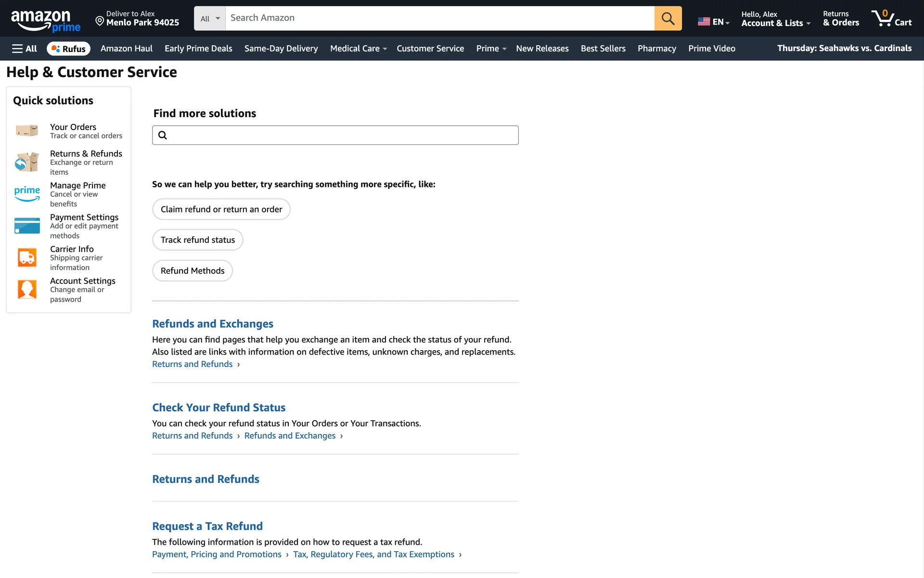Expand Account & Lists dropdown
This screenshot has height=578, width=924.
click(775, 23)
